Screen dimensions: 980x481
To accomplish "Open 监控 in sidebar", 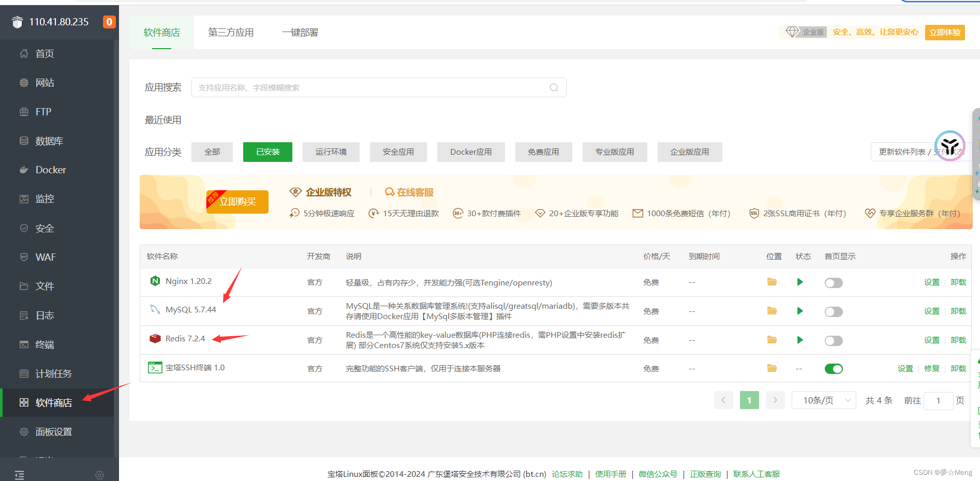I will tap(57, 199).
